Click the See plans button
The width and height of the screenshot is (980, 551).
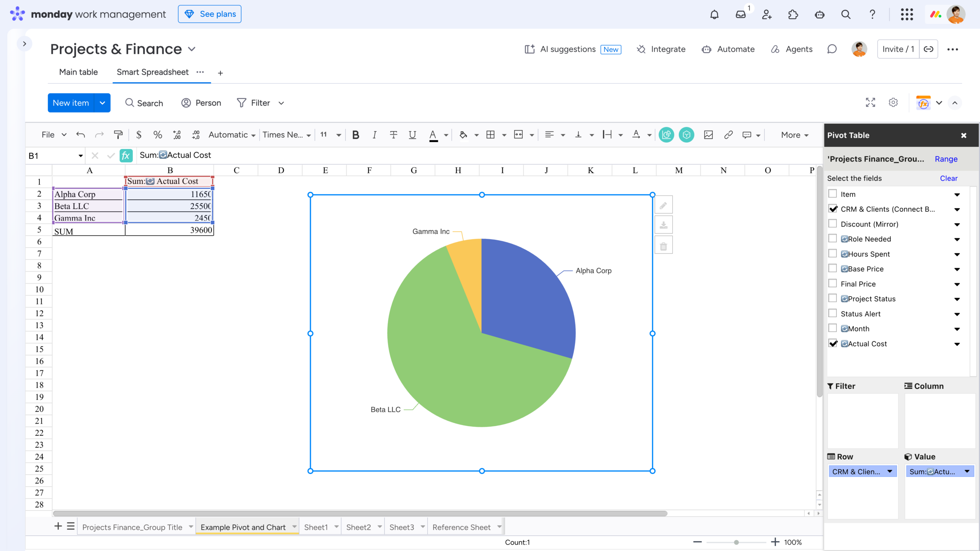tap(209, 14)
